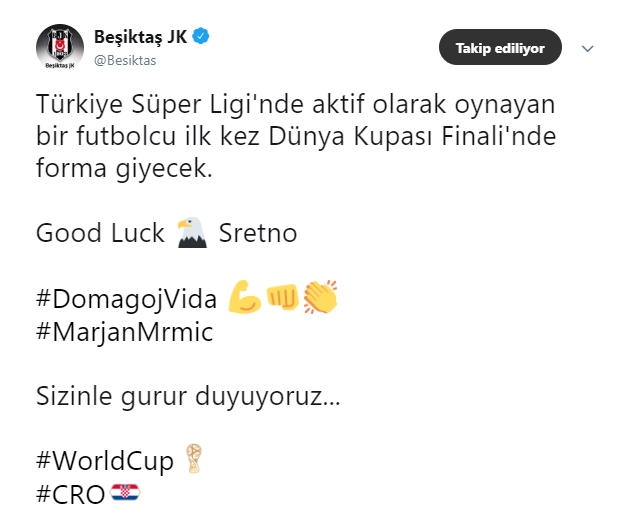
Task: Click the tweet text about Türkiye Süper Ligi
Action: [x=294, y=137]
